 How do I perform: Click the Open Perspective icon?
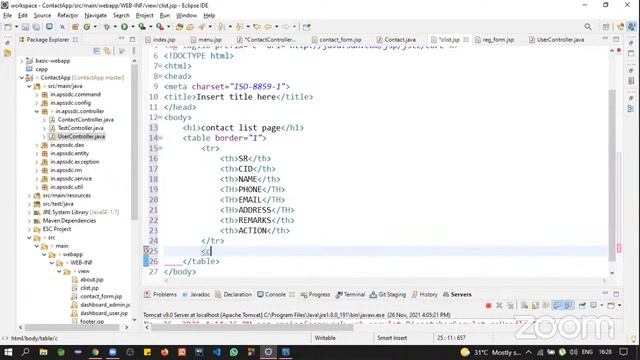pyautogui.click(x=606, y=27)
